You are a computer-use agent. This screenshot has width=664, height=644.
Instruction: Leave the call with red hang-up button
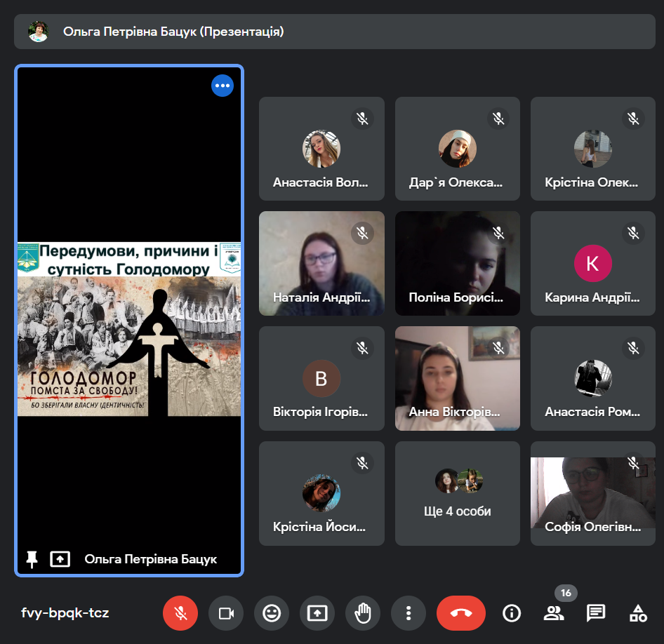pyautogui.click(x=460, y=613)
